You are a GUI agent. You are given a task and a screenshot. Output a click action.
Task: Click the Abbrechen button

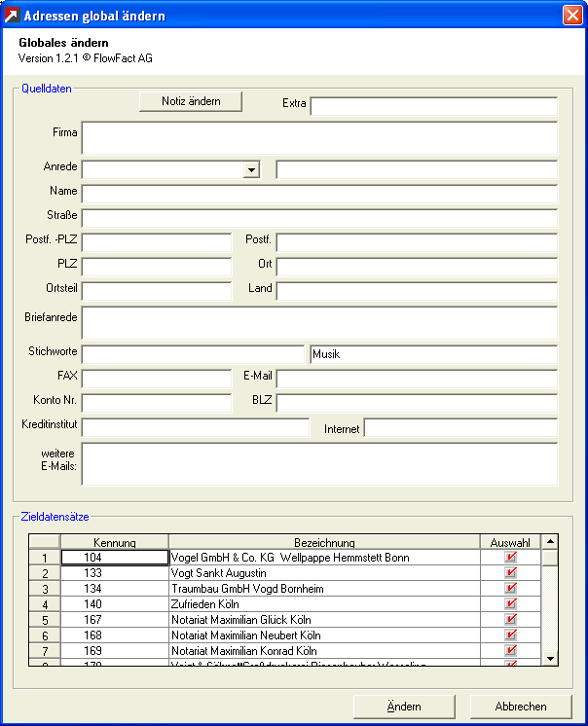tap(521, 707)
